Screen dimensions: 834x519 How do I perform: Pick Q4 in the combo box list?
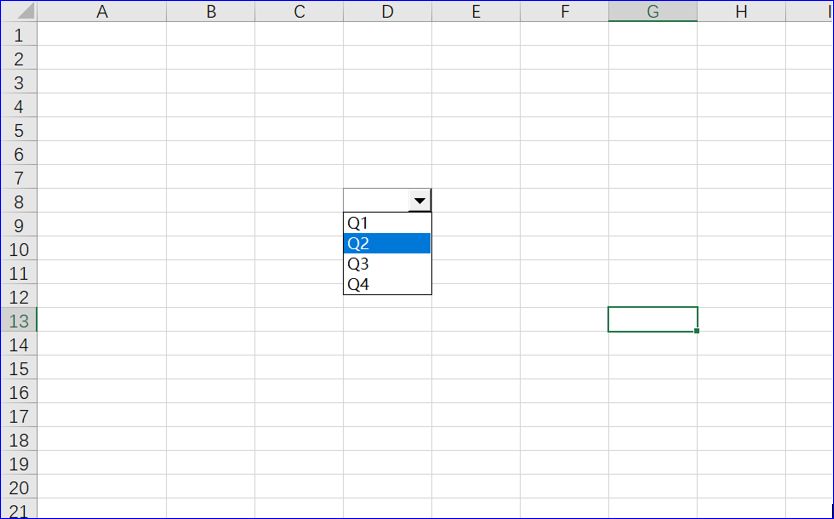(x=387, y=283)
